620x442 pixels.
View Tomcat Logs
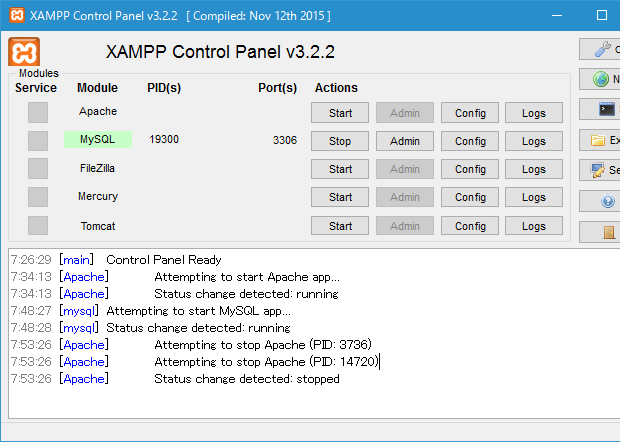tap(534, 226)
